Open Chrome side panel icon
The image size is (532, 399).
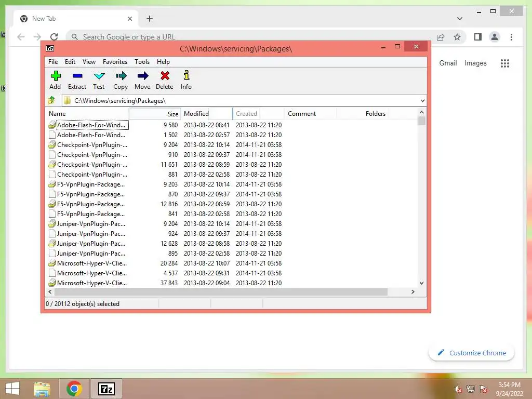coord(478,37)
